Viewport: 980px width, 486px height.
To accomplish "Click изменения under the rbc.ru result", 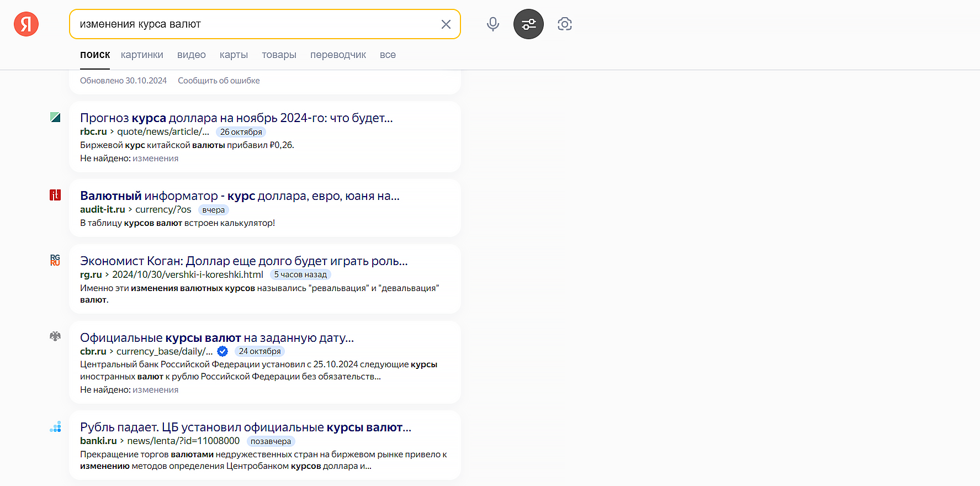I will point(155,159).
